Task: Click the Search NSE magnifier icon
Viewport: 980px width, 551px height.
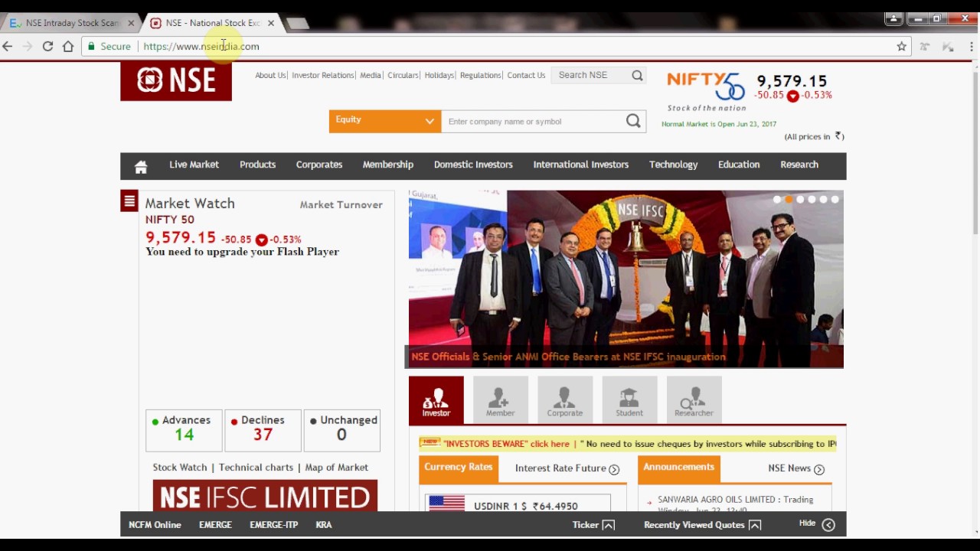Action: [x=637, y=75]
